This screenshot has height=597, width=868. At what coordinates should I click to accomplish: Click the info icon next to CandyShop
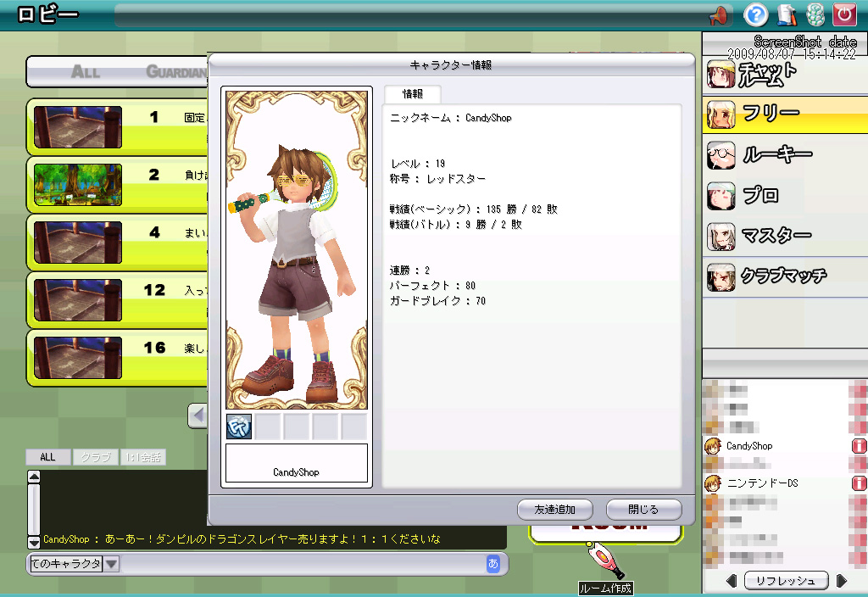click(859, 446)
